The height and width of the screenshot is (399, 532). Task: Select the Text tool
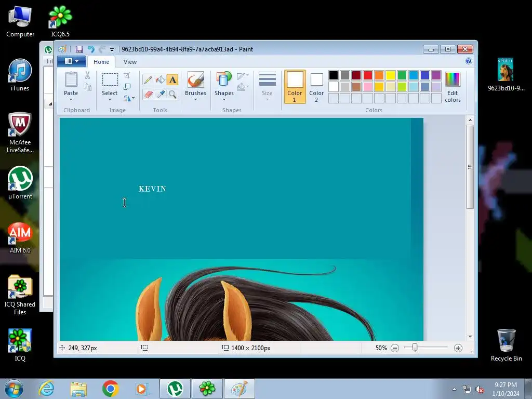pyautogui.click(x=172, y=79)
